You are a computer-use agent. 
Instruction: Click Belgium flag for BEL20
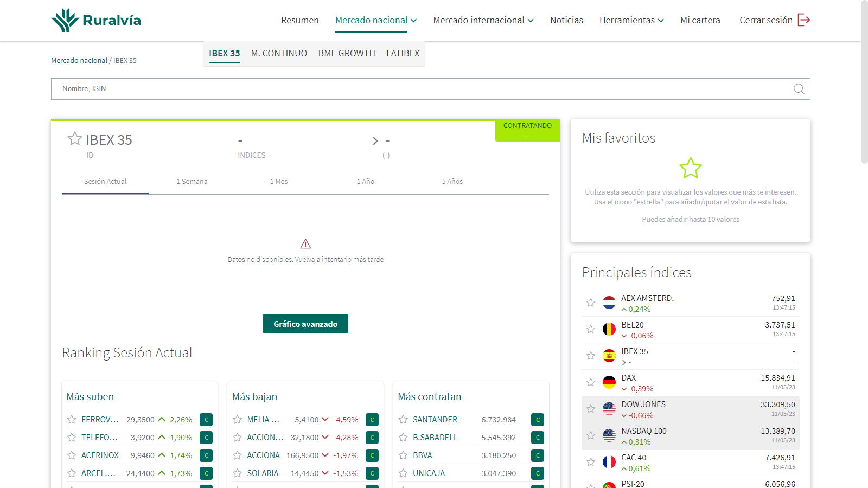tap(609, 329)
